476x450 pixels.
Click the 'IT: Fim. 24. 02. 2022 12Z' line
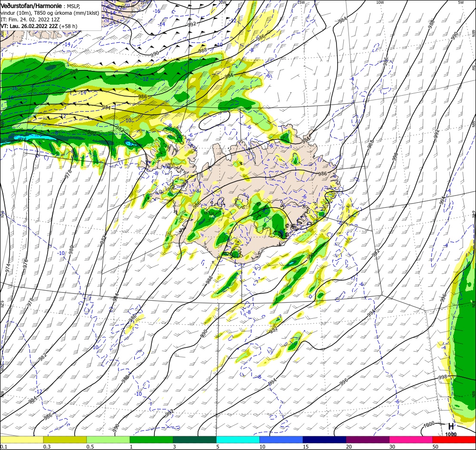pos(30,20)
